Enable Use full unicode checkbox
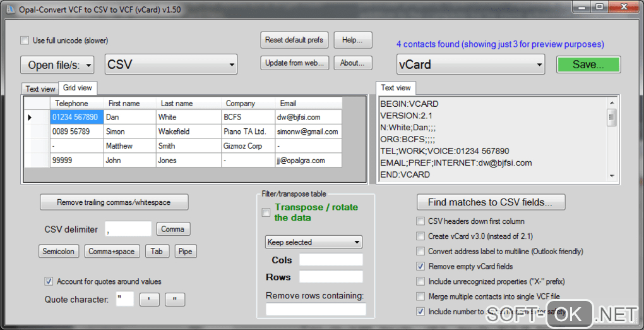 tap(25, 40)
